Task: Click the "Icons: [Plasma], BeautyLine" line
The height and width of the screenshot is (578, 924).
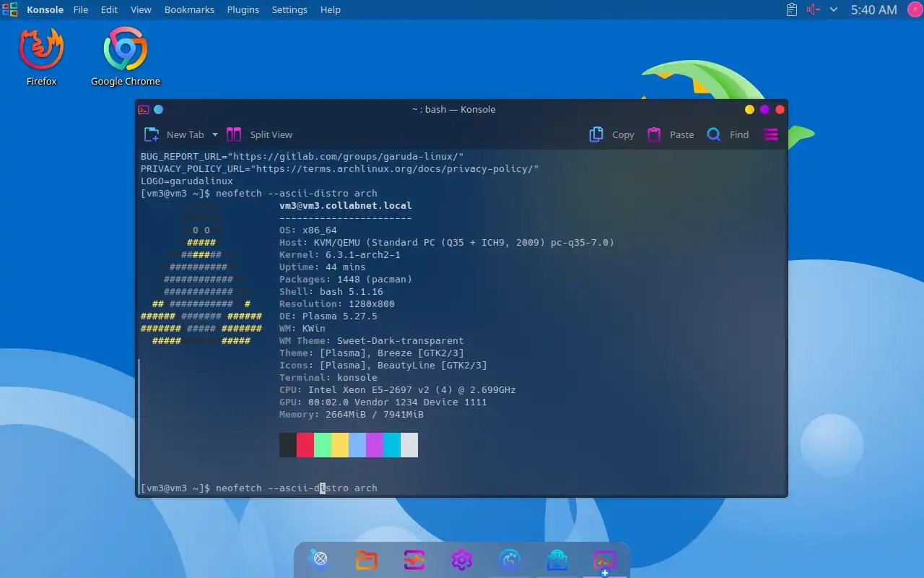Action: (383, 365)
